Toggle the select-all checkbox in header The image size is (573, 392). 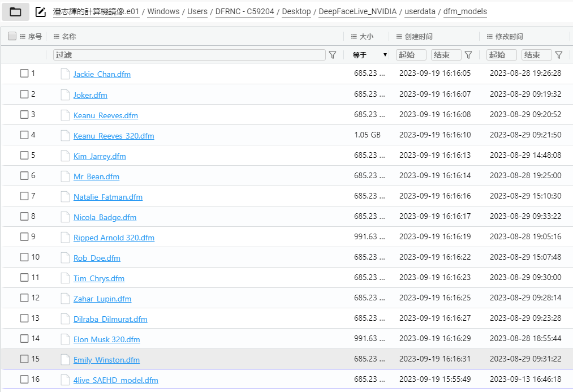click(12, 36)
